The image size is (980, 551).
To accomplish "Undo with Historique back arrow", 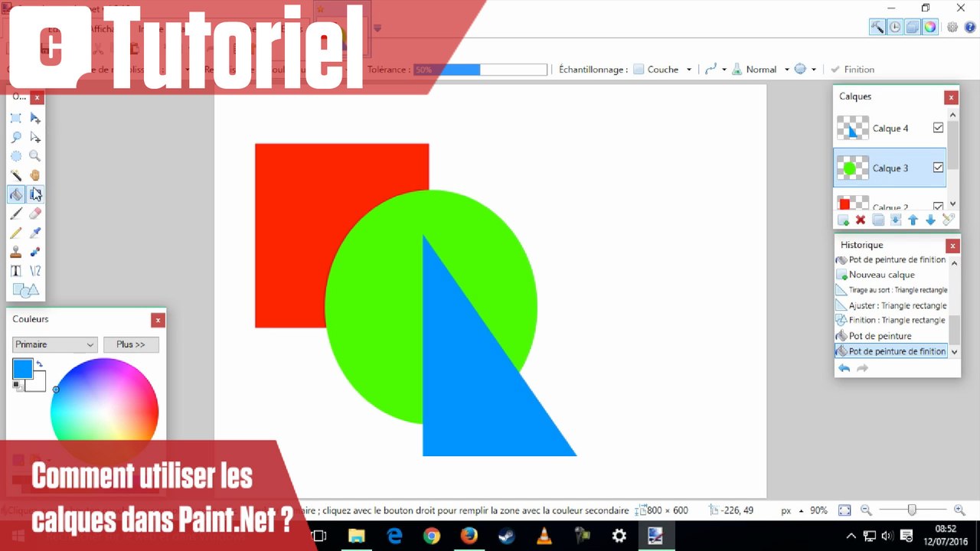I will (x=844, y=368).
